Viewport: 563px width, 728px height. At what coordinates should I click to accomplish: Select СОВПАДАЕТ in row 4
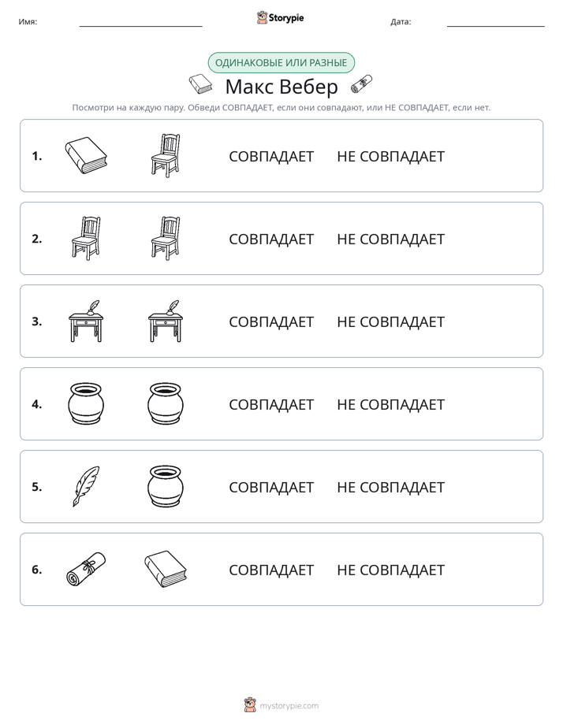tap(271, 404)
